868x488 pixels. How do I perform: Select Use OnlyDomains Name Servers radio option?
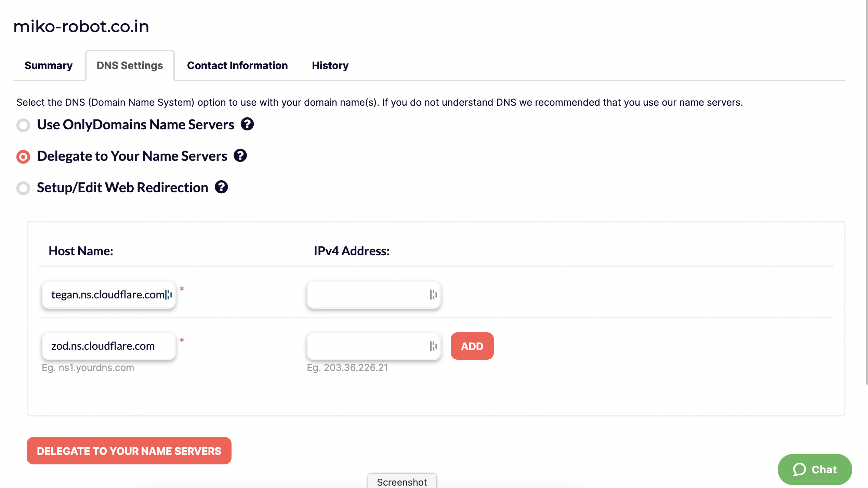tap(23, 125)
